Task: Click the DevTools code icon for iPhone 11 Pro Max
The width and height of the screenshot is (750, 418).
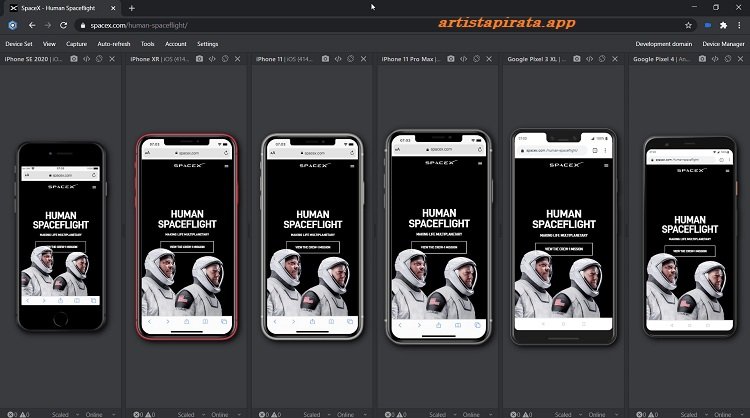Action: click(x=464, y=59)
